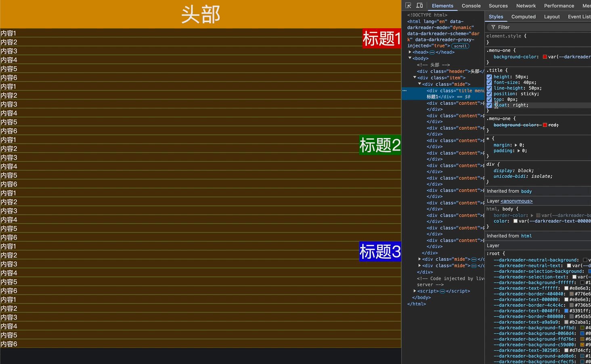Screen dimensions: 591x364
Task: Expand the head element node
Action: [410, 52]
